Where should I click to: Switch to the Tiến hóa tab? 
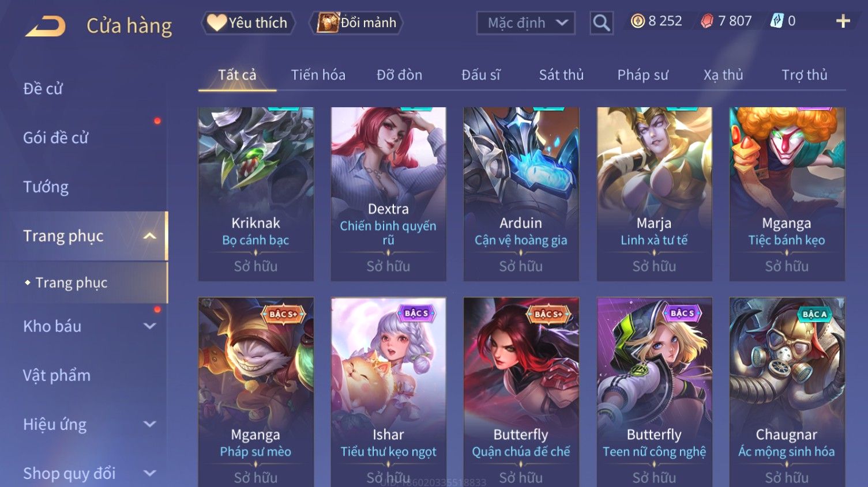coord(318,75)
